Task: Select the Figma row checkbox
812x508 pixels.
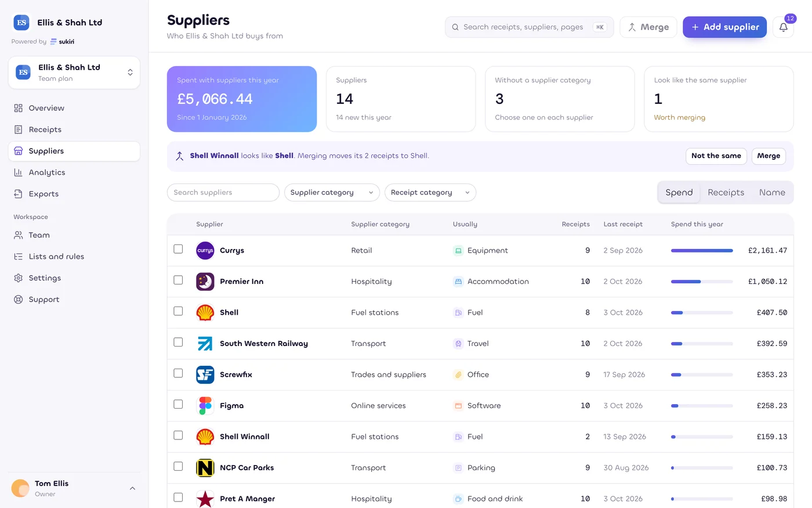Action: click(x=178, y=404)
